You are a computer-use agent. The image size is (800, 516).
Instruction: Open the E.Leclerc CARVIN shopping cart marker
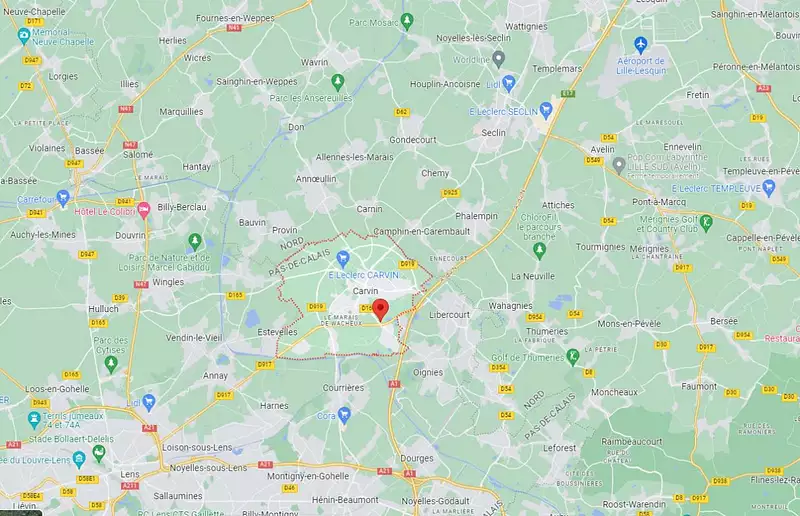(x=343, y=259)
